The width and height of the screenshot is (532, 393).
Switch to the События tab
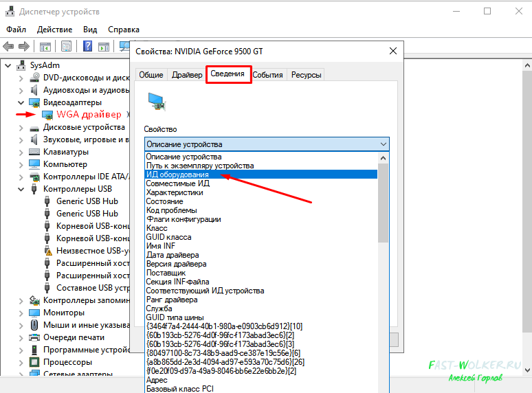point(267,75)
